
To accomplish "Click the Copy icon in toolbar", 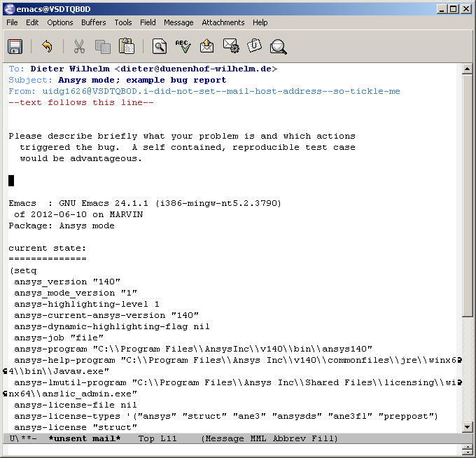I will [x=103, y=46].
